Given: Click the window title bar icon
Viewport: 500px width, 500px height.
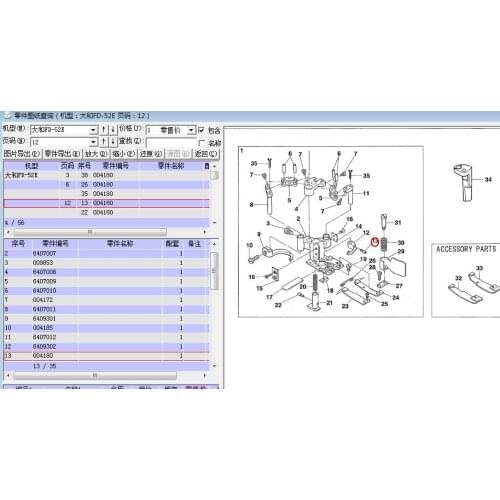Looking at the screenshot, I should [x=7, y=116].
